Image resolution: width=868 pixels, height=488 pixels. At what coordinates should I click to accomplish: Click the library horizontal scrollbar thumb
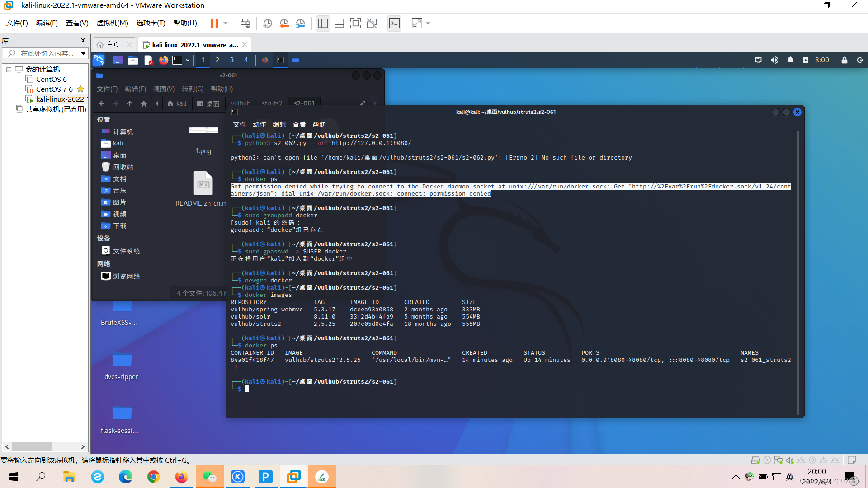pyautogui.click(x=32, y=446)
